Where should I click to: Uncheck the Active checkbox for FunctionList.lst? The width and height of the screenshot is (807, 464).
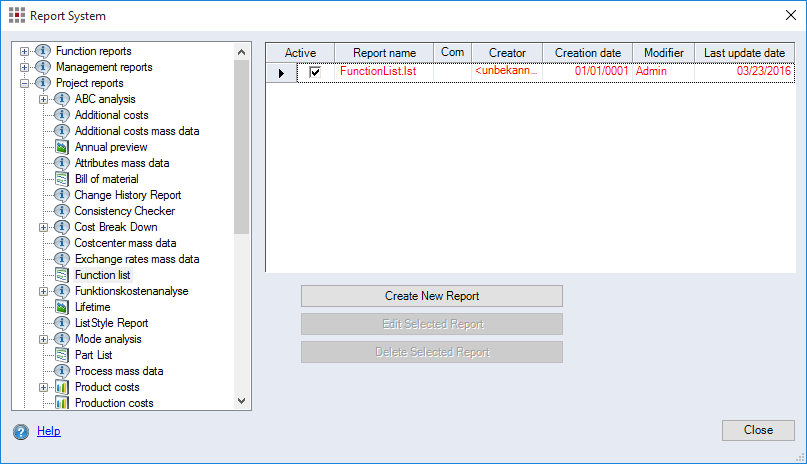(315, 72)
